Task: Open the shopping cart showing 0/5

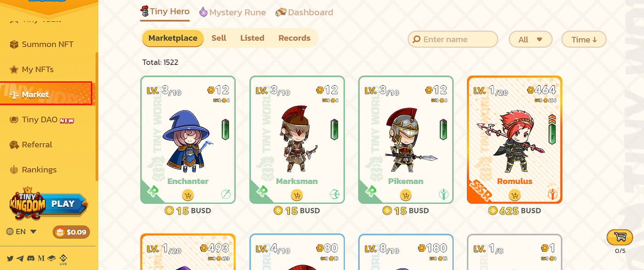Action: point(620,237)
